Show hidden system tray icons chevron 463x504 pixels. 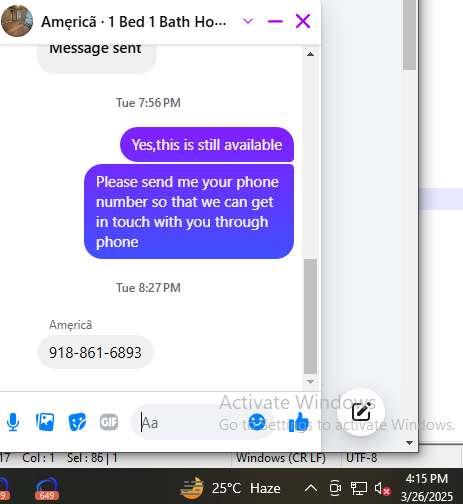[311, 488]
